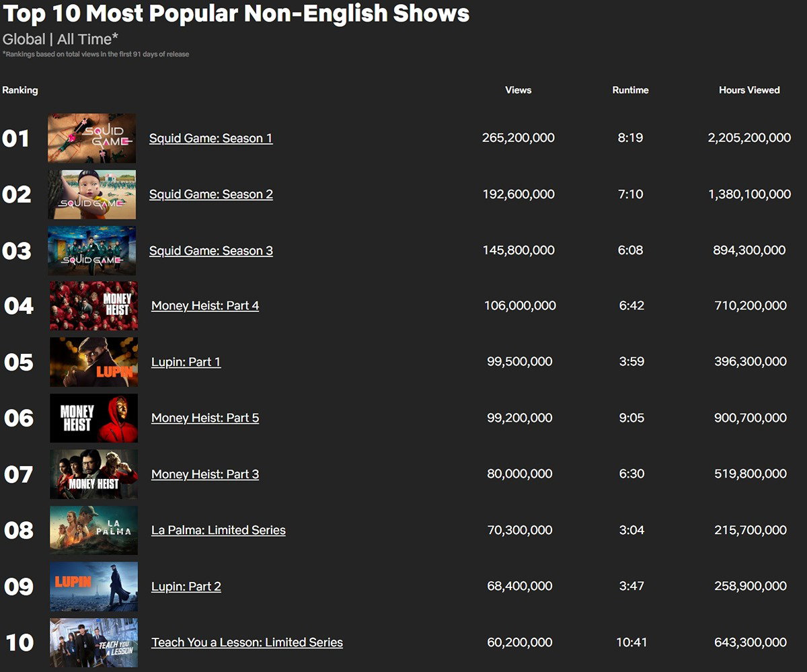Click hours viewed 396,300,000
This screenshot has width=807, height=672.
point(751,362)
